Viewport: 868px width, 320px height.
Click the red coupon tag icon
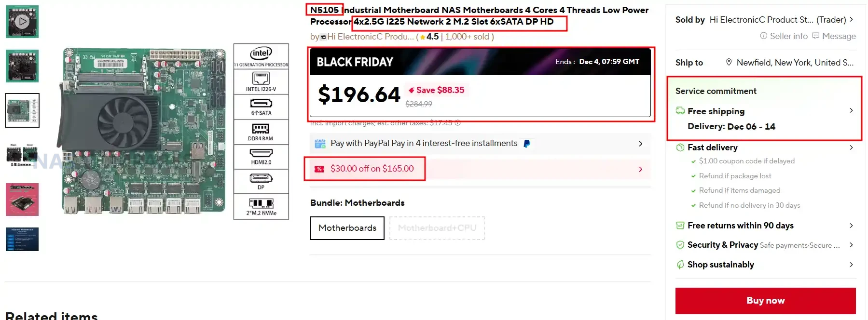click(319, 169)
